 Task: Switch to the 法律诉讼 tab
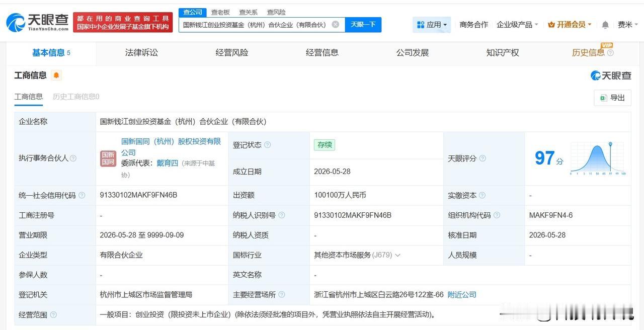[141, 53]
